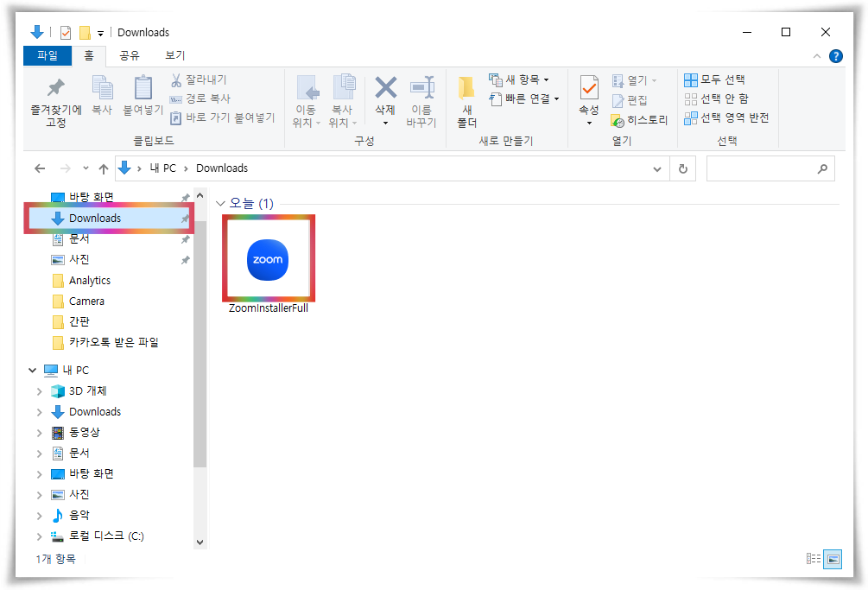Click the magnifier search icon
This screenshot has height=590, width=868.
pos(822,168)
